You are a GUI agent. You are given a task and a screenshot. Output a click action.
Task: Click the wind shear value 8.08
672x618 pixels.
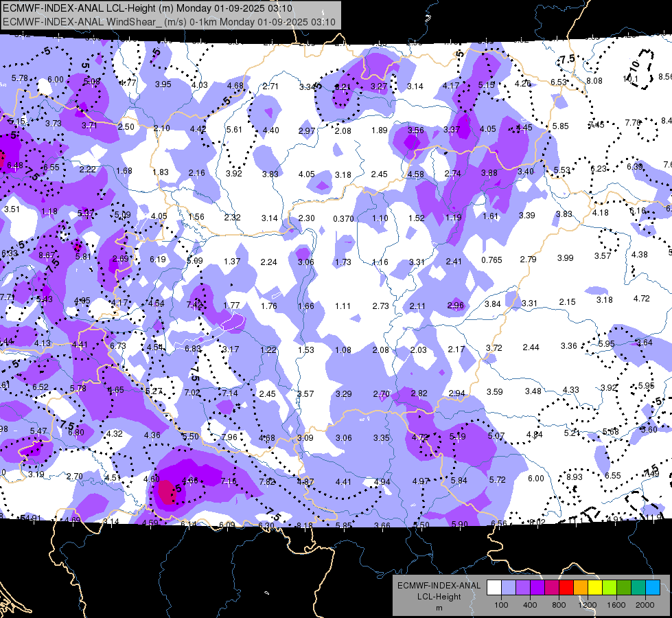pos(594,80)
